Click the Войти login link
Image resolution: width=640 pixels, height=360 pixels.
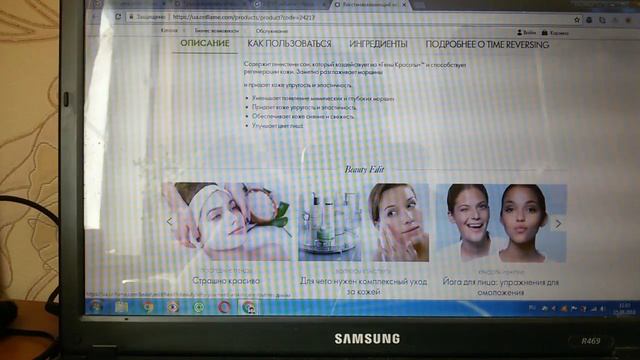[x=527, y=32]
